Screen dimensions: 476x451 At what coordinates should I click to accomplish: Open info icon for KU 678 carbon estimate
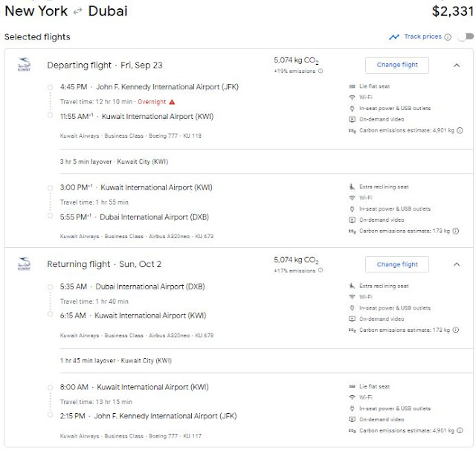tap(456, 330)
